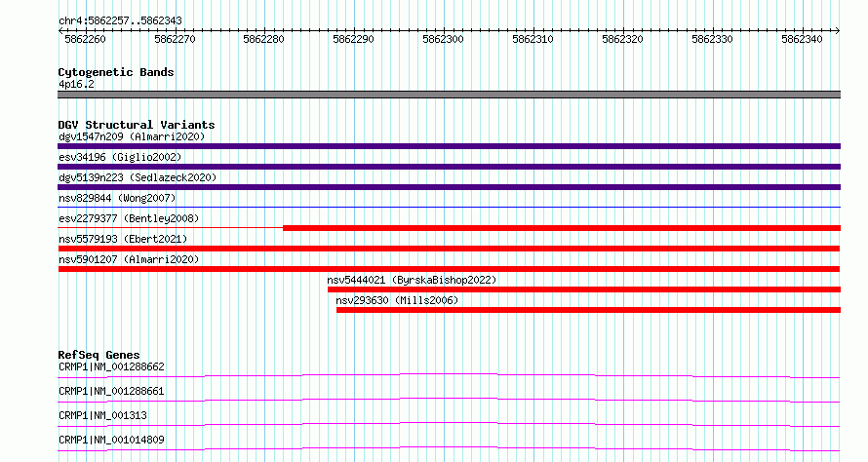Click the red bar of nsv5444021

(x=584, y=289)
